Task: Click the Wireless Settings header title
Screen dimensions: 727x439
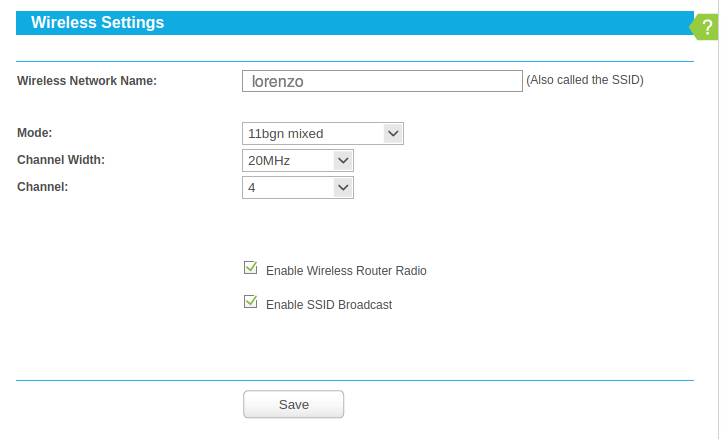Action: [98, 22]
